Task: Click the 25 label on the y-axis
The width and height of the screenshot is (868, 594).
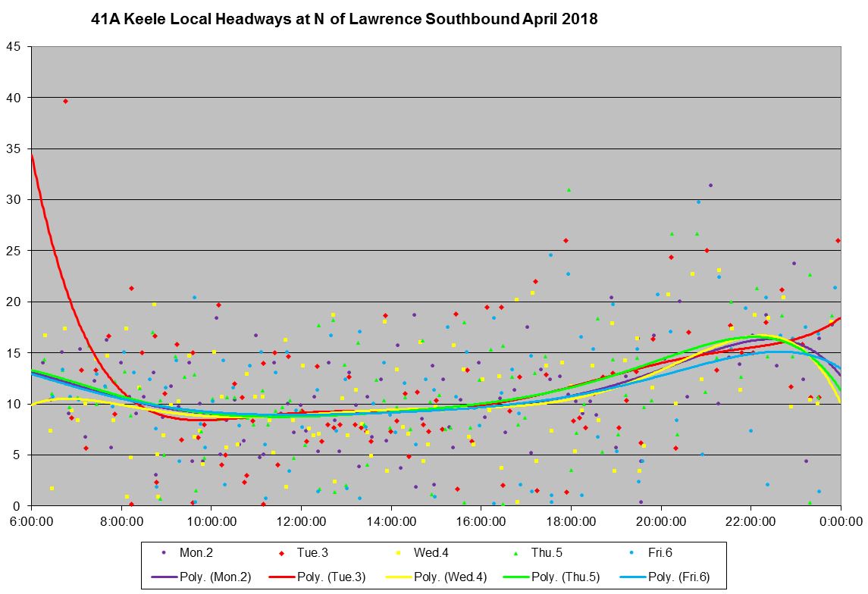Action: tap(15, 251)
